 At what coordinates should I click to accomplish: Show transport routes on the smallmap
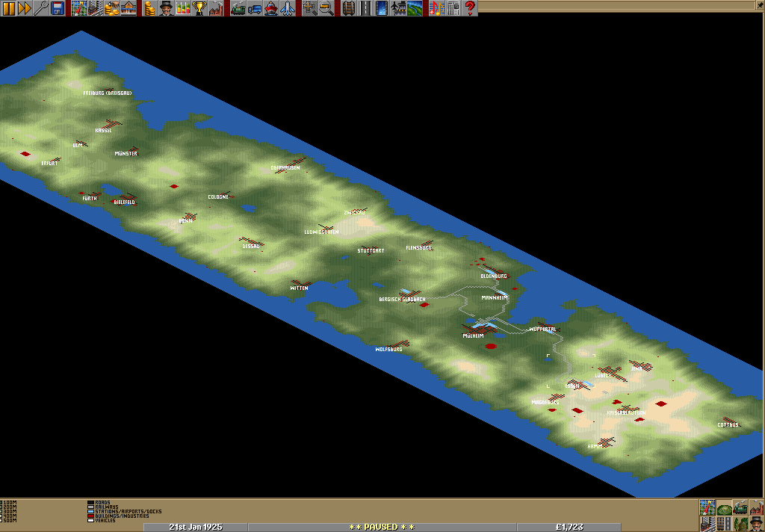point(724,524)
